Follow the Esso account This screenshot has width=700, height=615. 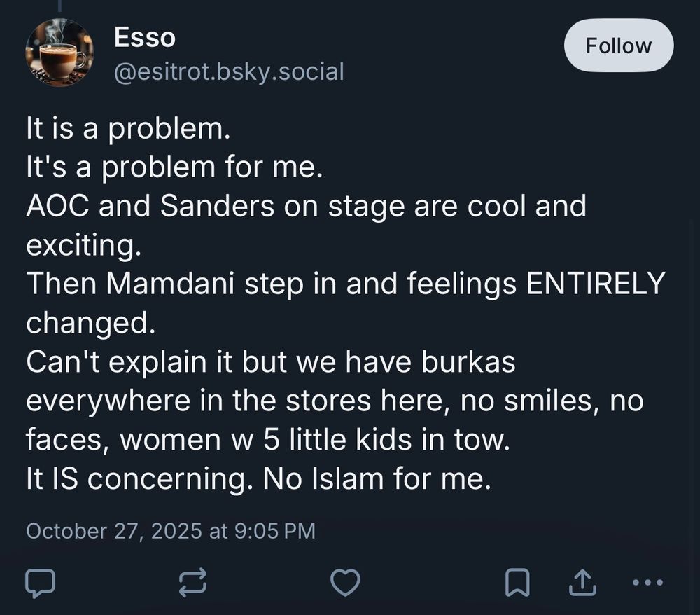(618, 46)
